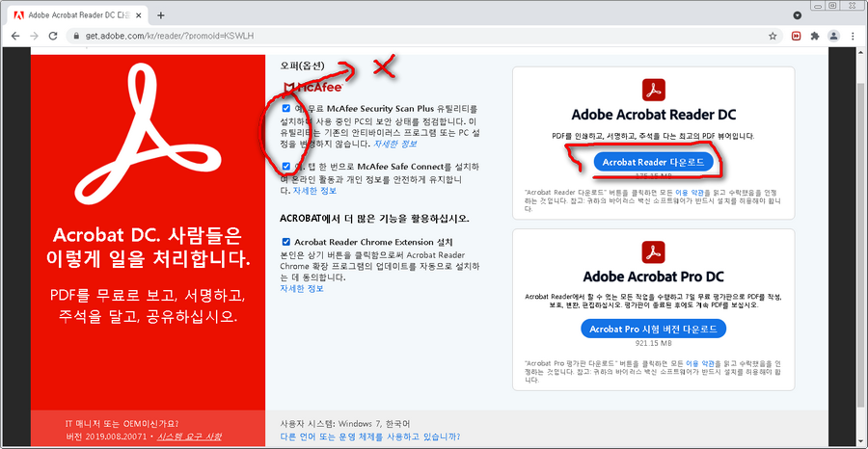Go back to the previous page

[15, 36]
